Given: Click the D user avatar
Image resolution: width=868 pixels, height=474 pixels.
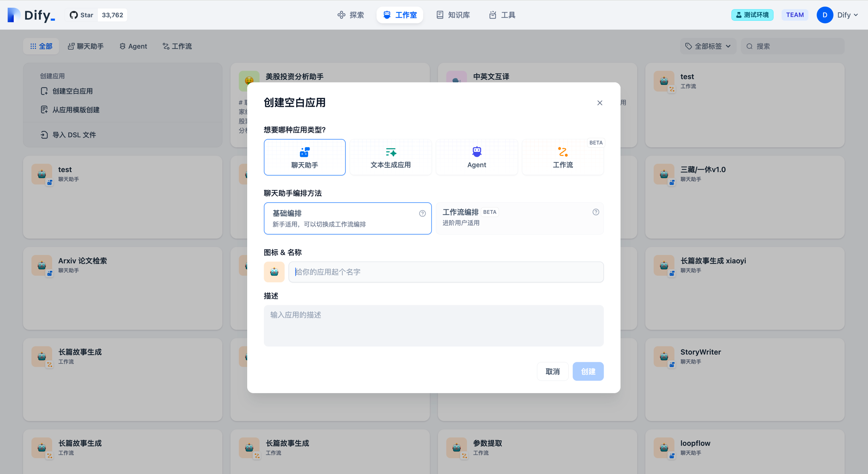Looking at the screenshot, I should [x=825, y=15].
